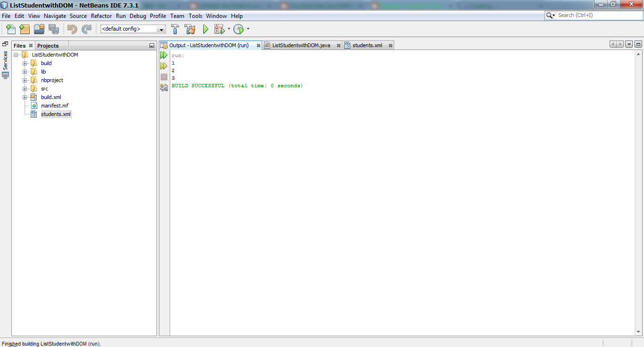
Task: Expand the build.xml node
Action: pyautogui.click(x=25, y=97)
